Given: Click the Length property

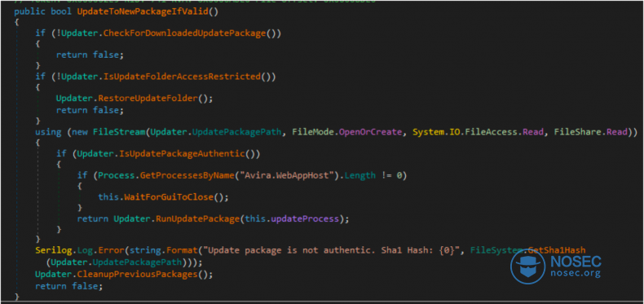Looking at the screenshot, I should (x=359, y=175).
